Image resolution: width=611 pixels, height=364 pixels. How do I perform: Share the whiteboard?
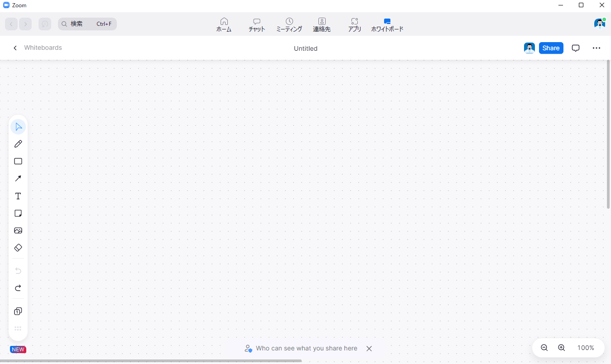pyautogui.click(x=551, y=48)
